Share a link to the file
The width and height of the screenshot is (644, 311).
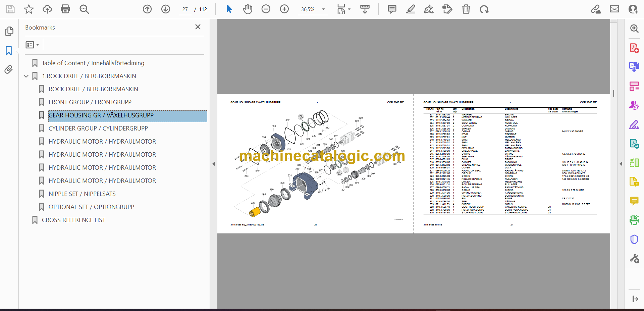596,9
